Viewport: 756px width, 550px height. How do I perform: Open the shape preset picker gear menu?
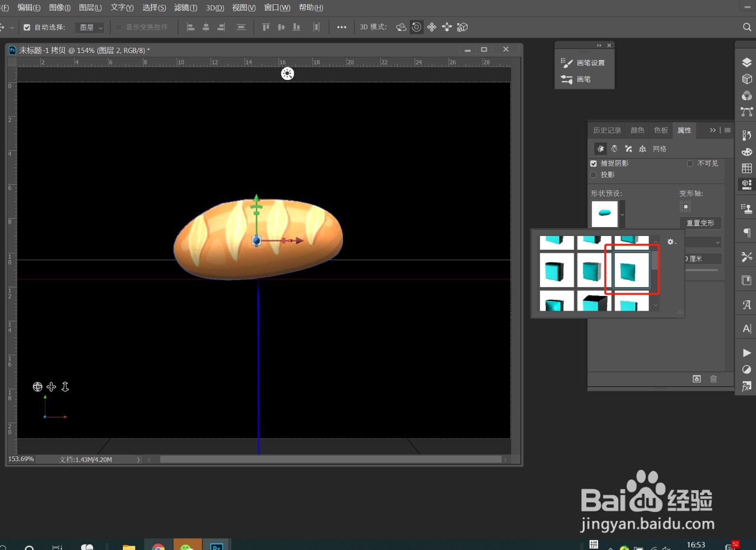tap(671, 242)
